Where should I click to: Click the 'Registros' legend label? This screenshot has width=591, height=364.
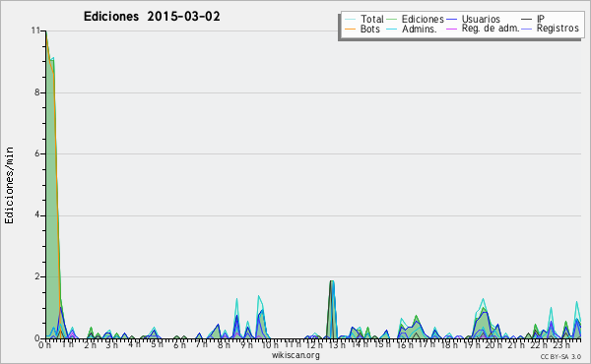click(558, 29)
